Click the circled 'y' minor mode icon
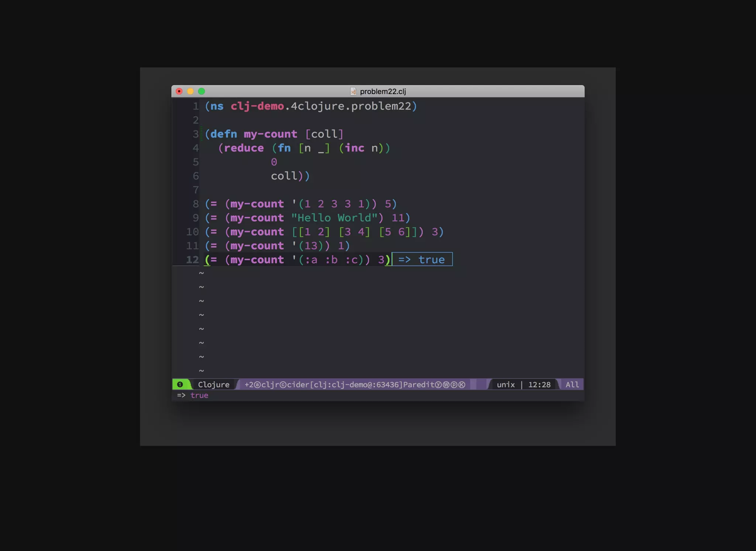 point(438,385)
